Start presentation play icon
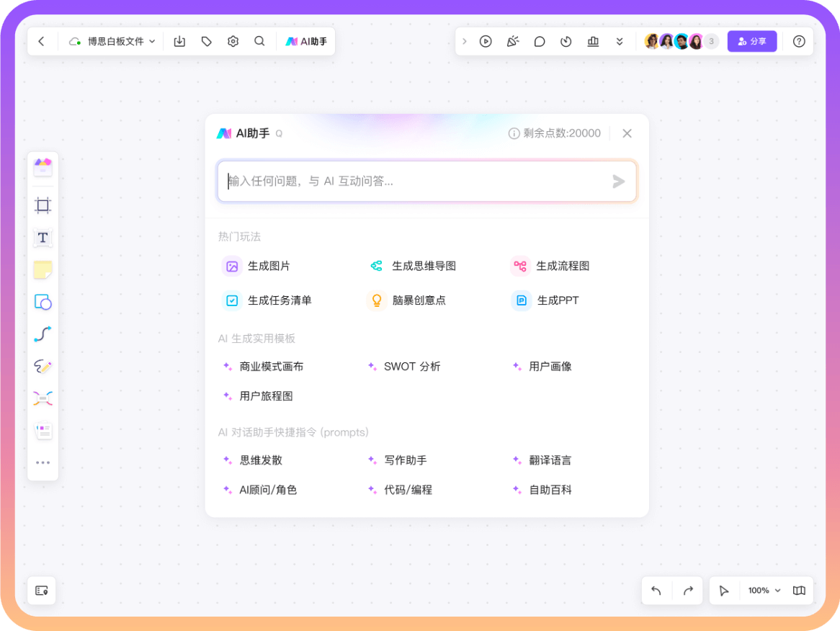The width and height of the screenshot is (840, 631). pos(486,41)
